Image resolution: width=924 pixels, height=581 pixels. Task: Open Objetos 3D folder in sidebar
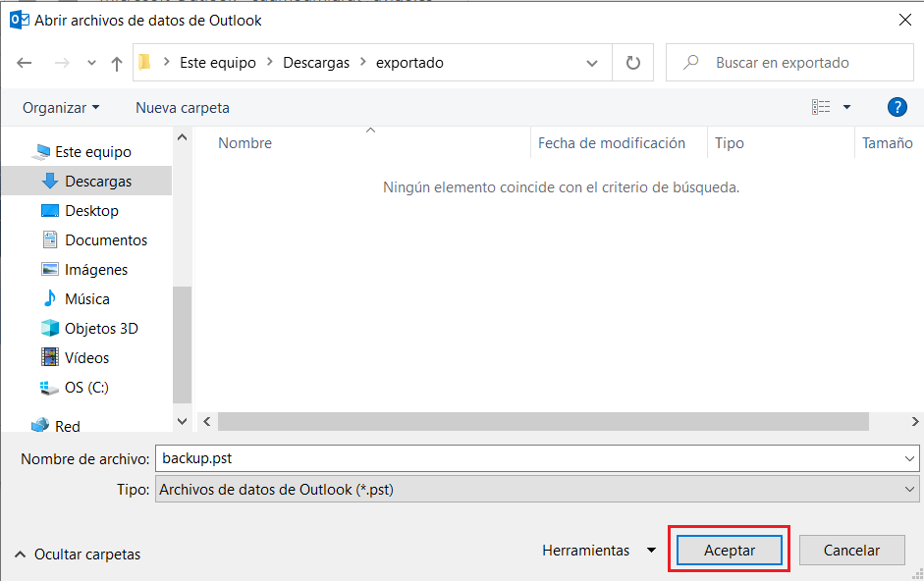click(x=100, y=329)
